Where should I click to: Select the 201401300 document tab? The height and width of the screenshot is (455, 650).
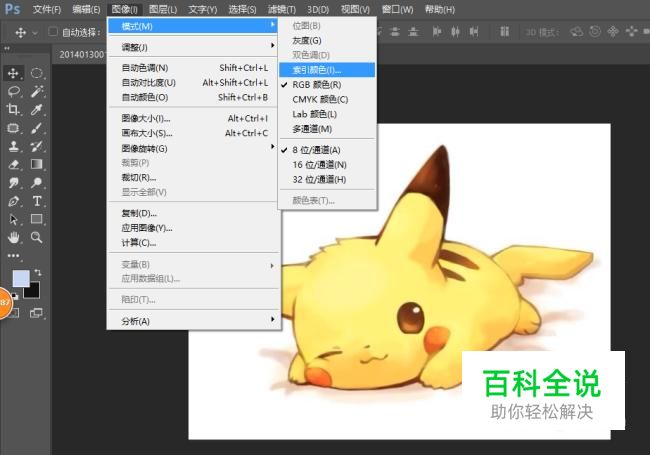pos(80,54)
